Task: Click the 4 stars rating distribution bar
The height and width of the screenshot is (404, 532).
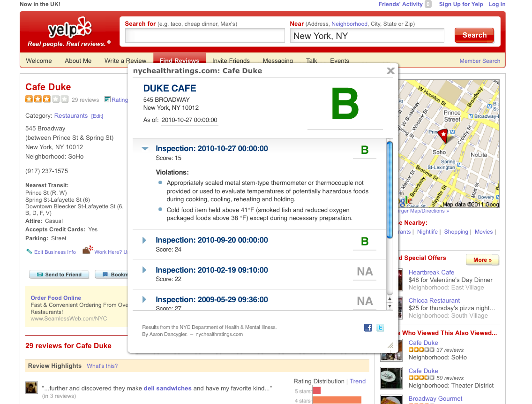Action: coord(337,400)
